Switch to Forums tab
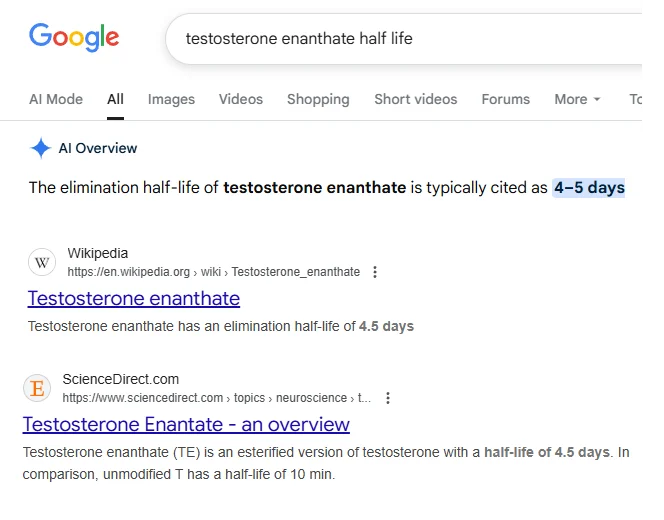 pos(506,99)
